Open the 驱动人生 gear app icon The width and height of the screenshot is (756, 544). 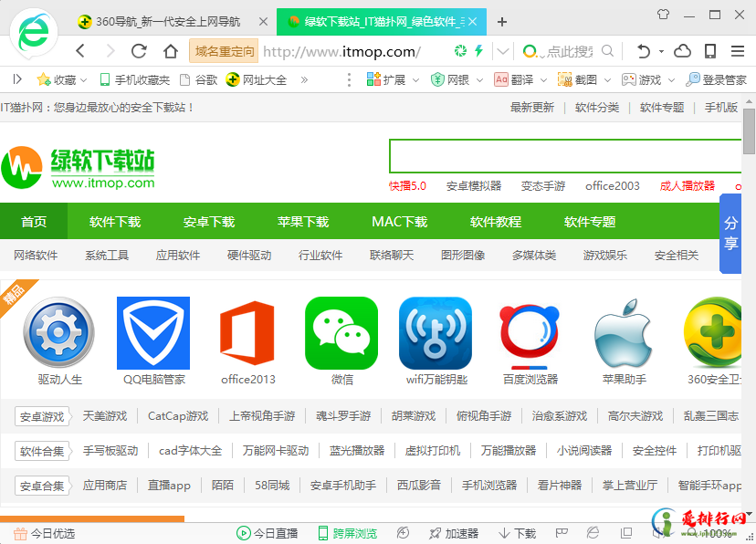click(59, 332)
